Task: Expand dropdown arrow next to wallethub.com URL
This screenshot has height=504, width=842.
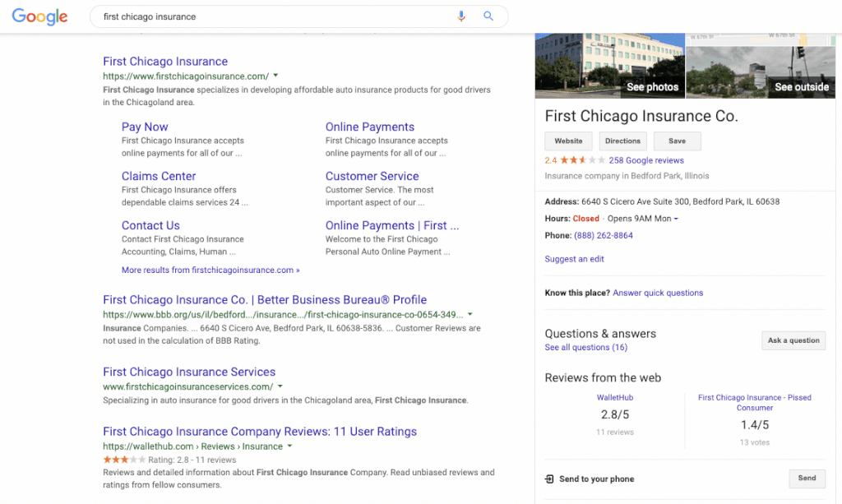Action: point(289,446)
